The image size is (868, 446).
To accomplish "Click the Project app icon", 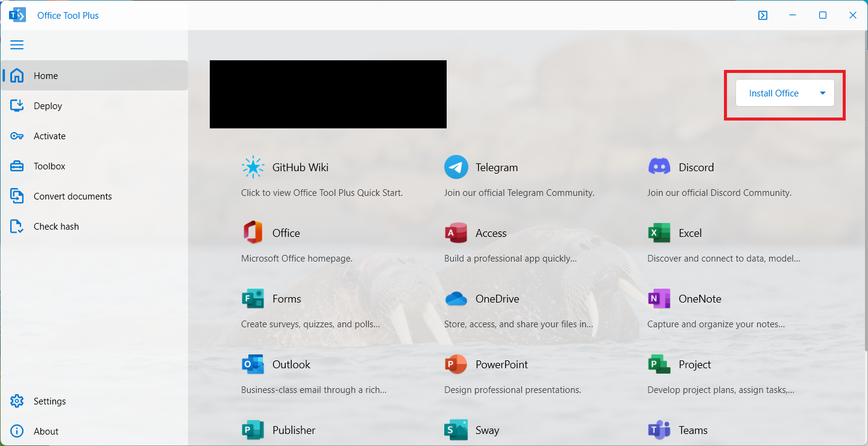I will (659, 364).
